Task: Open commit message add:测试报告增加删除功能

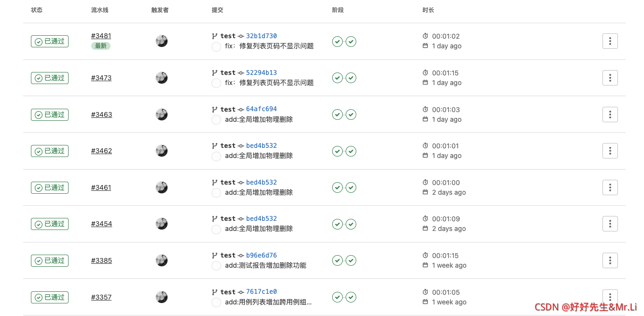Action: coord(266,265)
